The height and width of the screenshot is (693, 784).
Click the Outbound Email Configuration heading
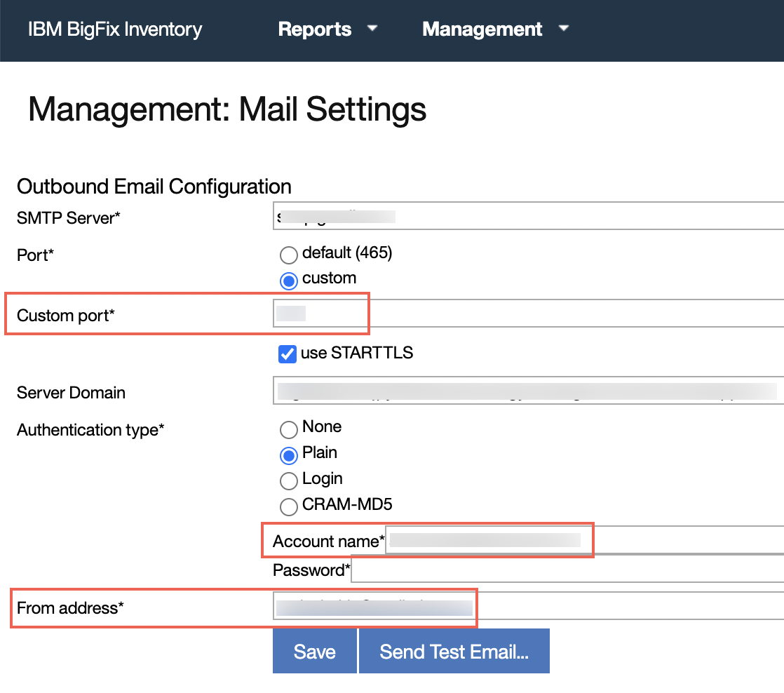click(x=154, y=187)
